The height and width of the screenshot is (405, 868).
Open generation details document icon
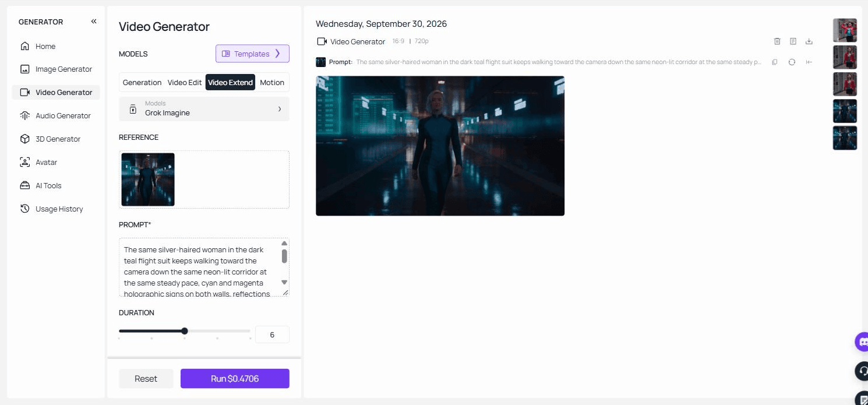pyautogui.click(x=793, y=41)
